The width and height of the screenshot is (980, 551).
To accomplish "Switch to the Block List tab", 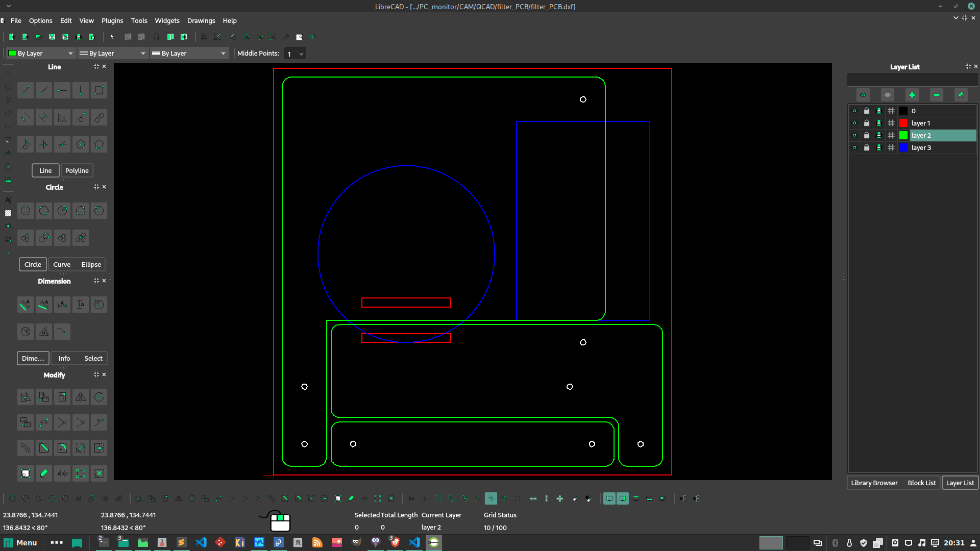I will [921, 483].
